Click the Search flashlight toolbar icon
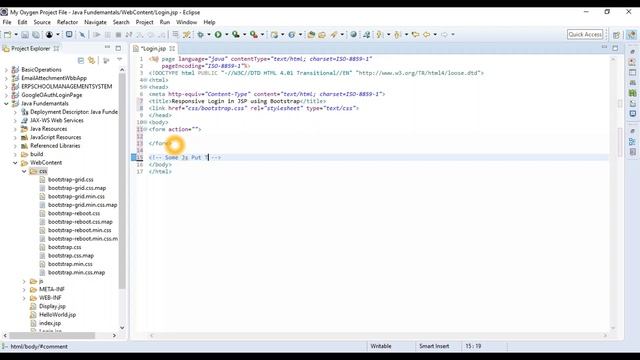Screen dimensions: 640x360 334,35
